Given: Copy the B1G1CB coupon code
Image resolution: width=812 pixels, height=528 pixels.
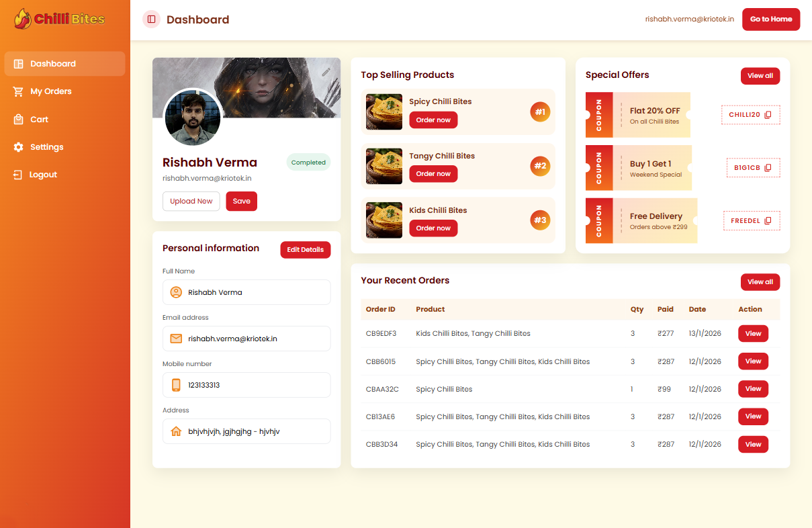Looking at the screenshot, I should click(768, 168).
